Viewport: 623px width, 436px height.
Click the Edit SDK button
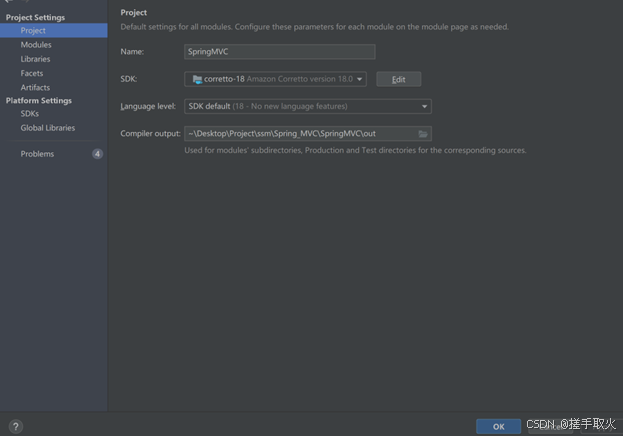click(399, 79)
